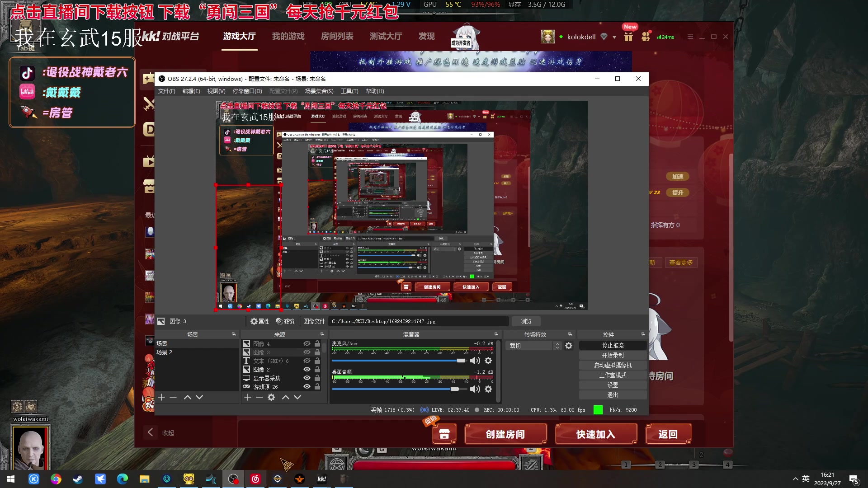The width and height of the screenshot is (868, 488).
Task: Move selected source up with arrow
Action: (286, 397)
